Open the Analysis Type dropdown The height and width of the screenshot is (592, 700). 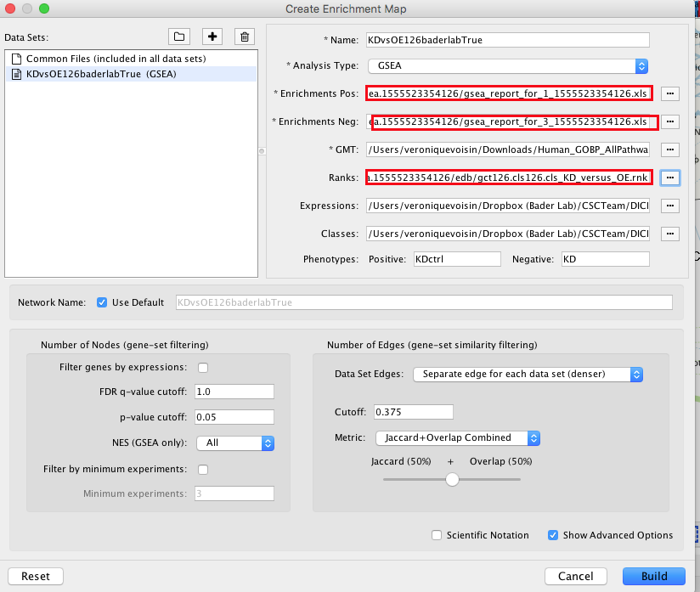click(641, 65)
